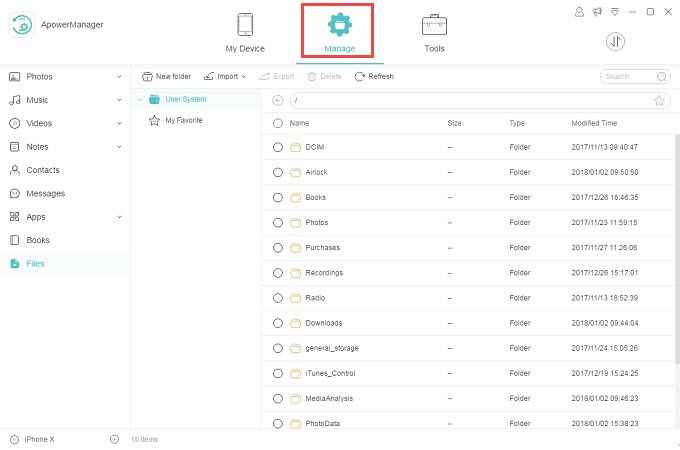Open the Tools briefcase icon

click(434, 25)
